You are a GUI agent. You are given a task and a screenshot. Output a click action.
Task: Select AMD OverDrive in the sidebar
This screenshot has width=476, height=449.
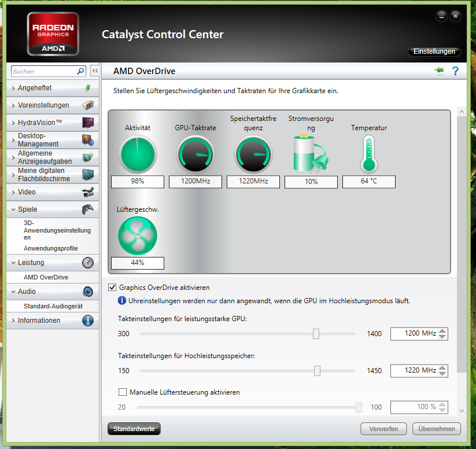46,277
